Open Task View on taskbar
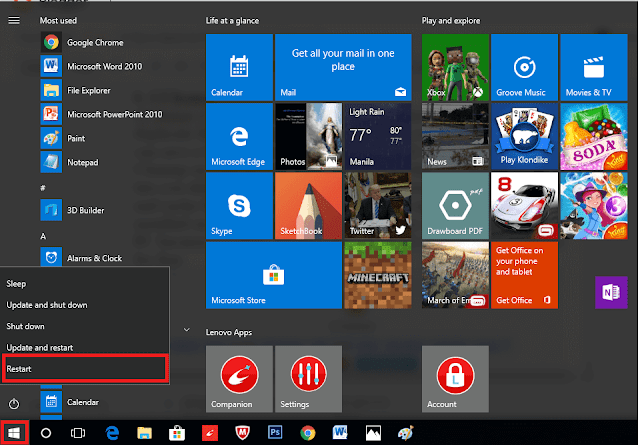The image size is (640, 445). coord(78,433)
